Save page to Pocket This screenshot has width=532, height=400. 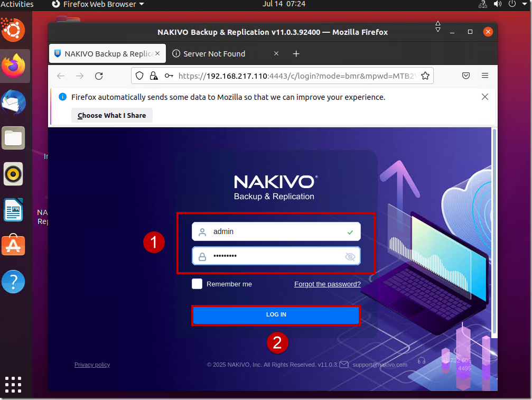[x=466, y=76]
